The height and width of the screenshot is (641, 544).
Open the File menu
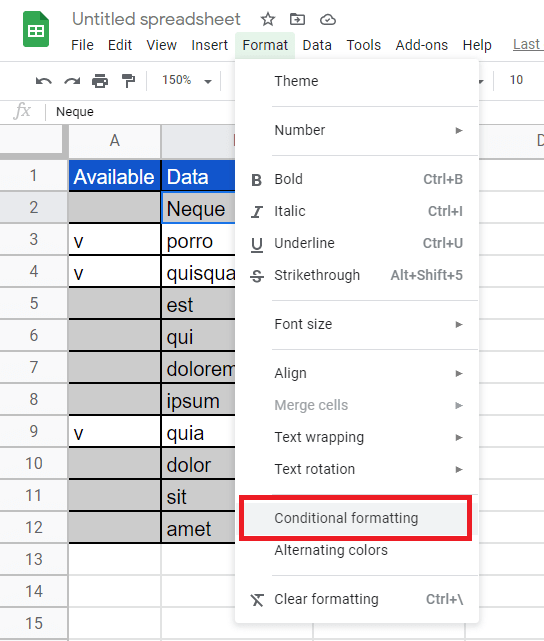click(82, 45)
